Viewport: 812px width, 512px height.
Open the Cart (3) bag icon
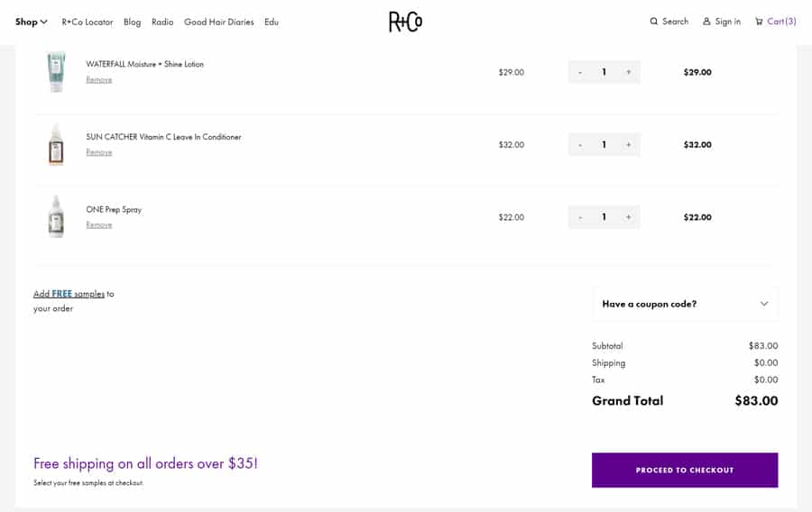coord(759,22)
